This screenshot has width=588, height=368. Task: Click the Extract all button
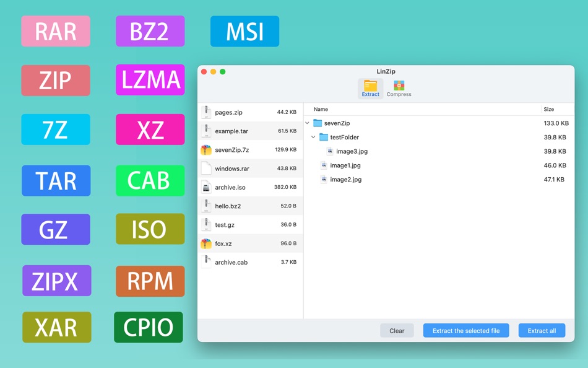[542, 330]
